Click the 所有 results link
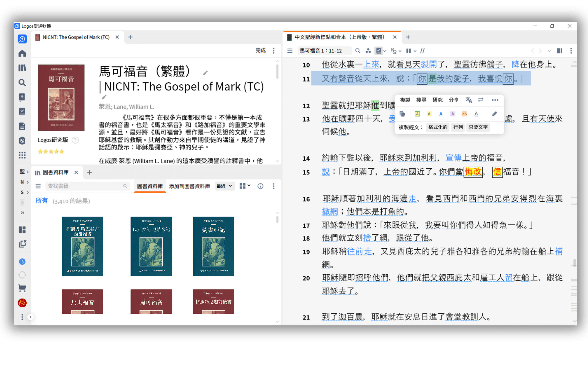The image size is (588, 368). [x=42, y=201]
